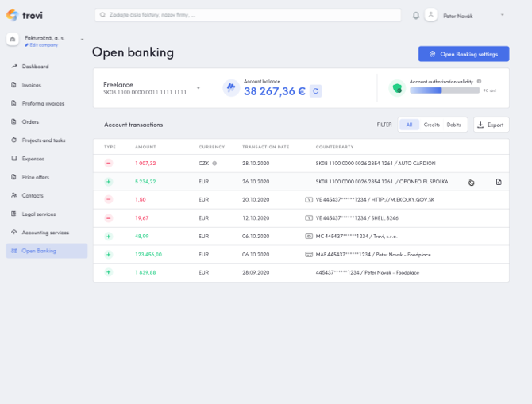This screenshot has width=532, height=404.
Task: Click the invoice search field
Action: [x=248, y=15]
